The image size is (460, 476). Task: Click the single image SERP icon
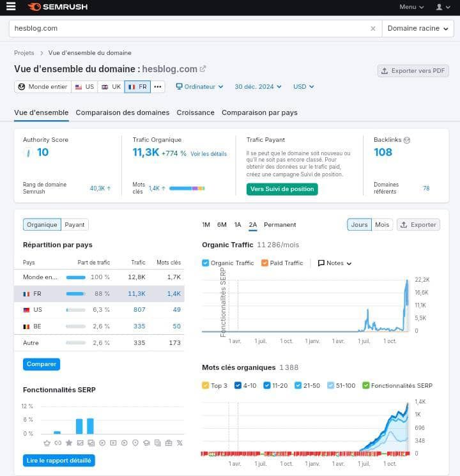(80, 443)
